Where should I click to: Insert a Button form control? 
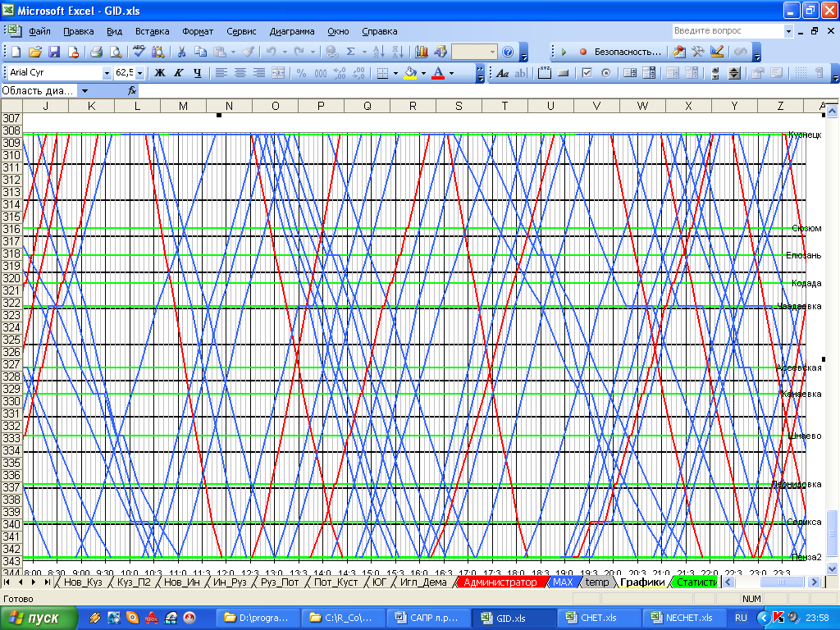point(563,73)
